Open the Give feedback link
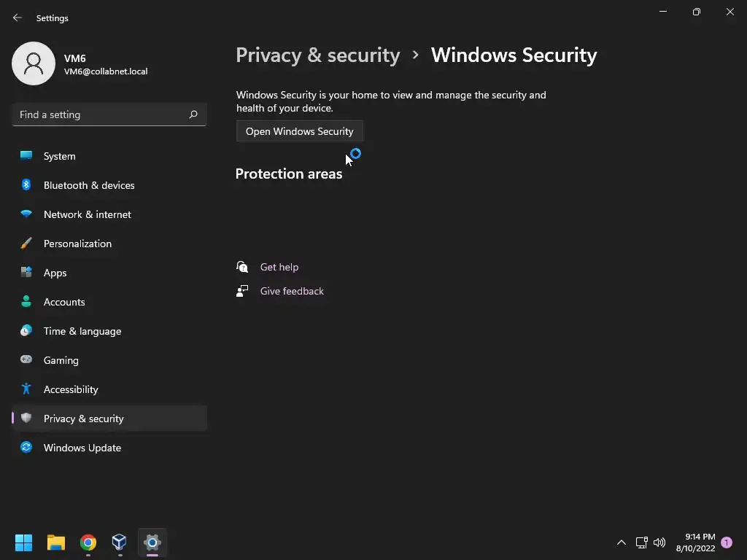747x560 pixels. pyautogui.click(x=292, y=291)
